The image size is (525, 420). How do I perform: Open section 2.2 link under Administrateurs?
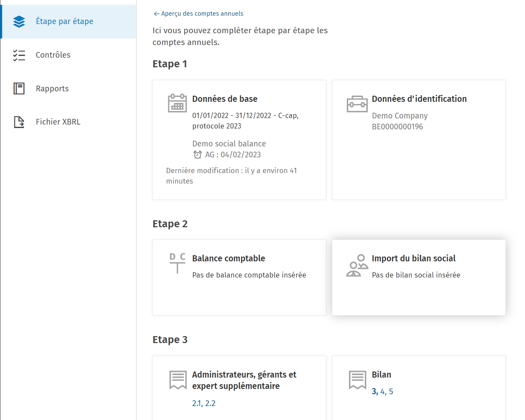click(x=211, y=403)
